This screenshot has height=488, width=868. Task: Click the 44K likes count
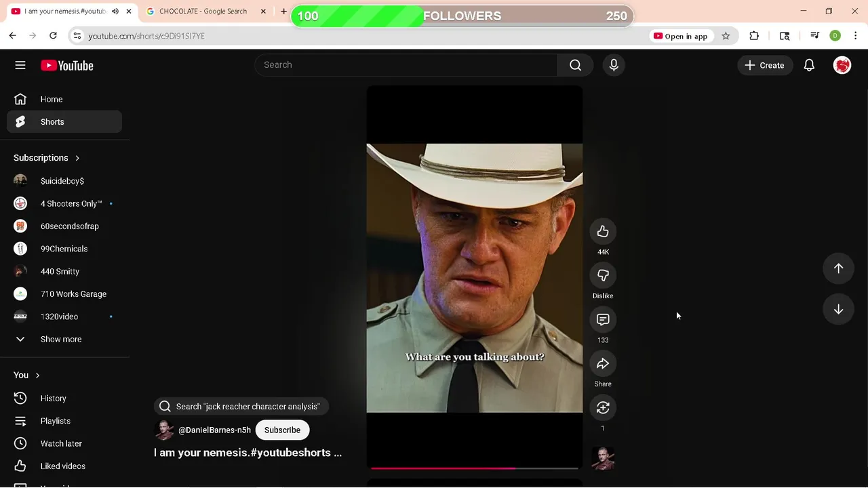pyautogui.click(x=603, y=252)
